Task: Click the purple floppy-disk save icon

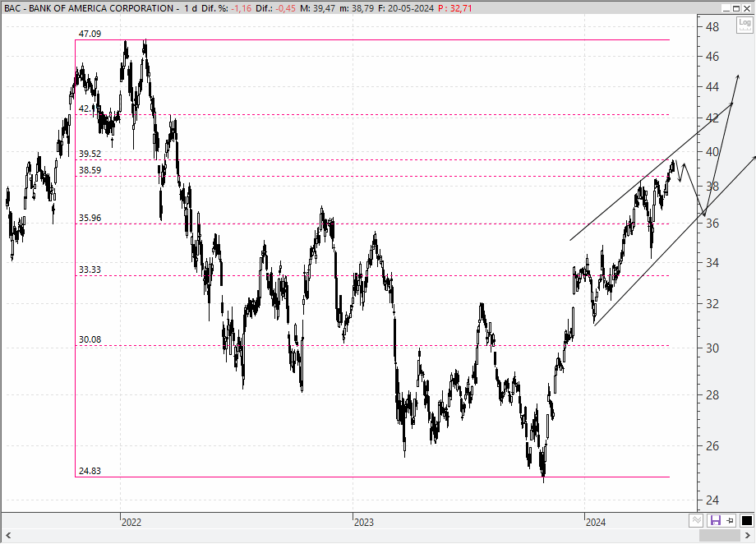Action: click(716, 520)
